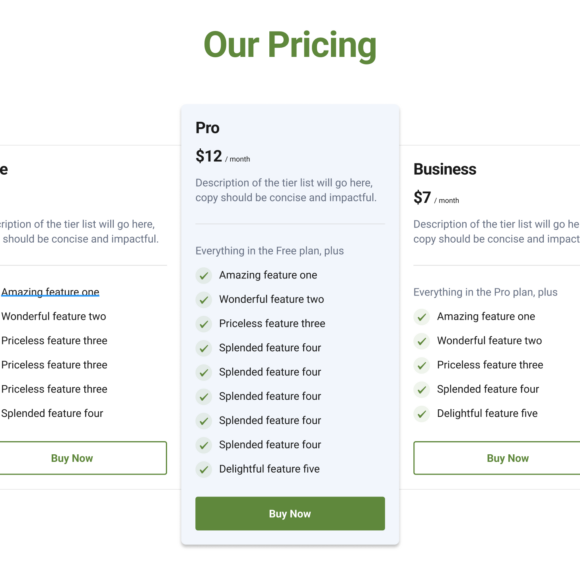This screenshot has height=580, width=580.
Task: Click checkmark beside Business Delightful feature five
Action: (421, 414)
